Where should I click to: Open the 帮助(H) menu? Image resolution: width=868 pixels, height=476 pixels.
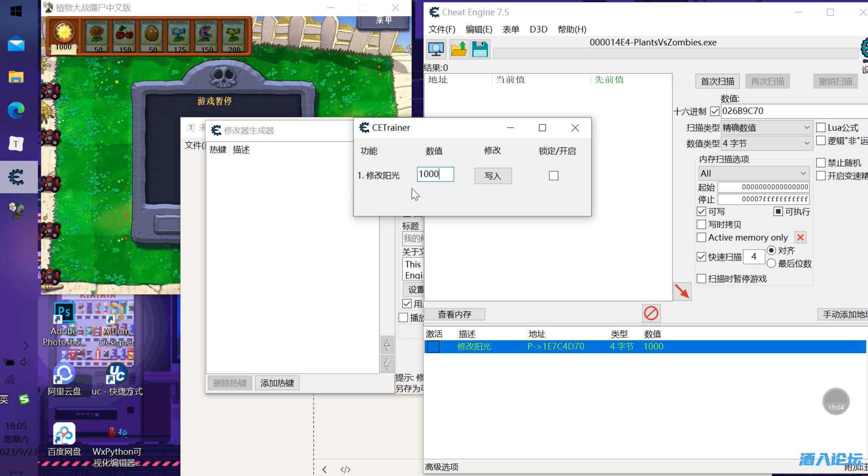pyautogui.click(x=572, y=29)
